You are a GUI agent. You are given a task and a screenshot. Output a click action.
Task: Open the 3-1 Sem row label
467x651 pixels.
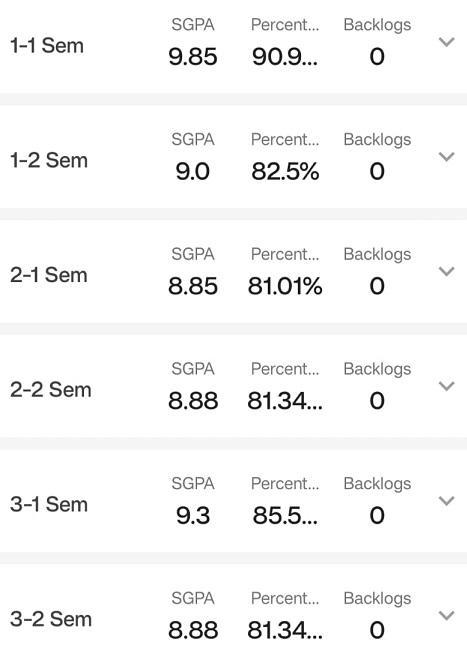point(49,504)
